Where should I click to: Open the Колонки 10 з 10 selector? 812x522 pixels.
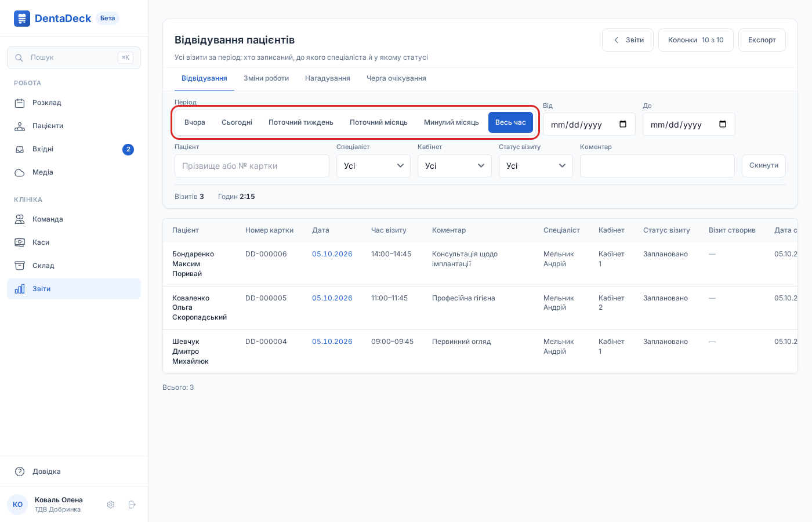696,40
